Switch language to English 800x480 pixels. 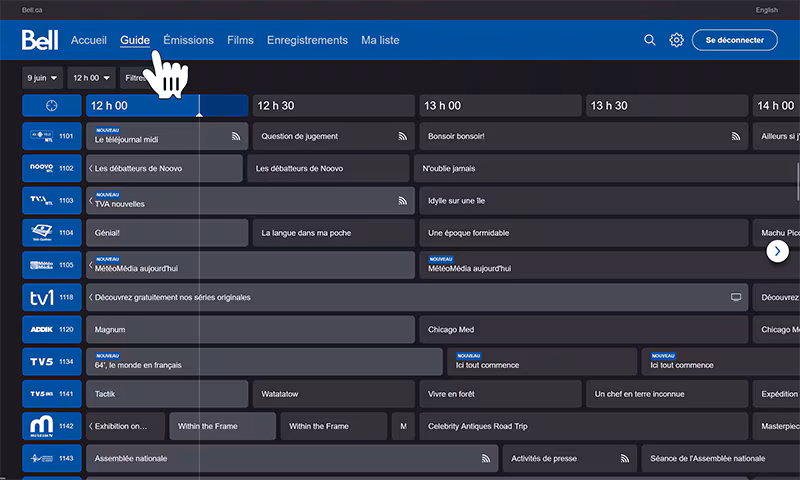click(766, 10)
